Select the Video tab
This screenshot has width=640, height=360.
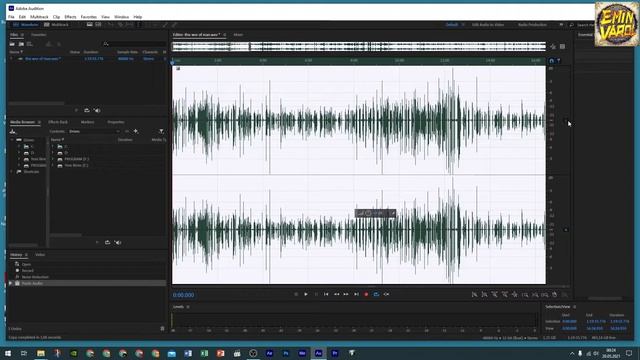(40, 255)
